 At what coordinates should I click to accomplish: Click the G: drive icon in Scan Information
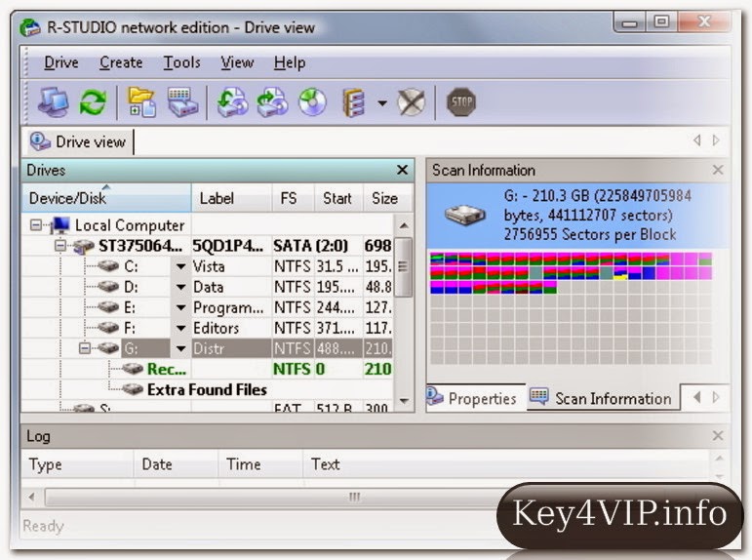464,215
